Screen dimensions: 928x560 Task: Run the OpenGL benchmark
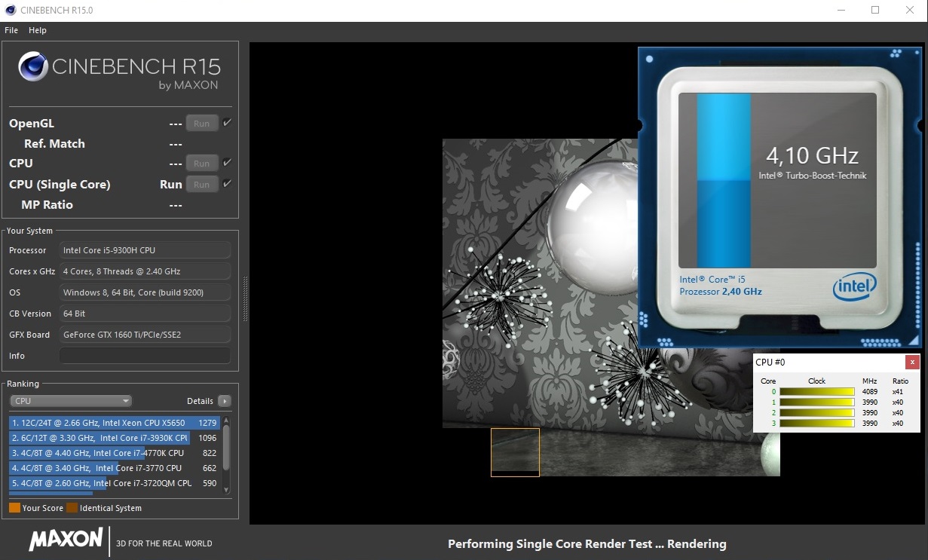click(x=202, y=124)
